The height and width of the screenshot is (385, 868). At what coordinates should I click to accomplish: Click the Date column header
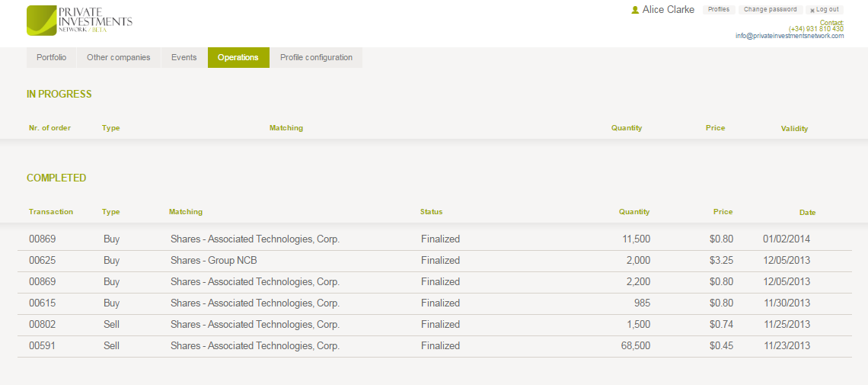[807, 213]
